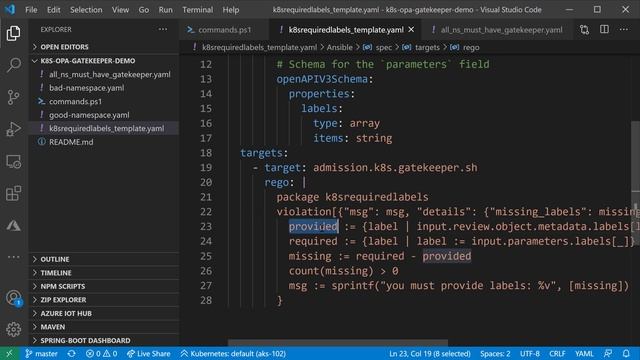Open the Search view in activity bar
Image resolution: width=640 pixels, height=360 pixels.
coord(13,65)
